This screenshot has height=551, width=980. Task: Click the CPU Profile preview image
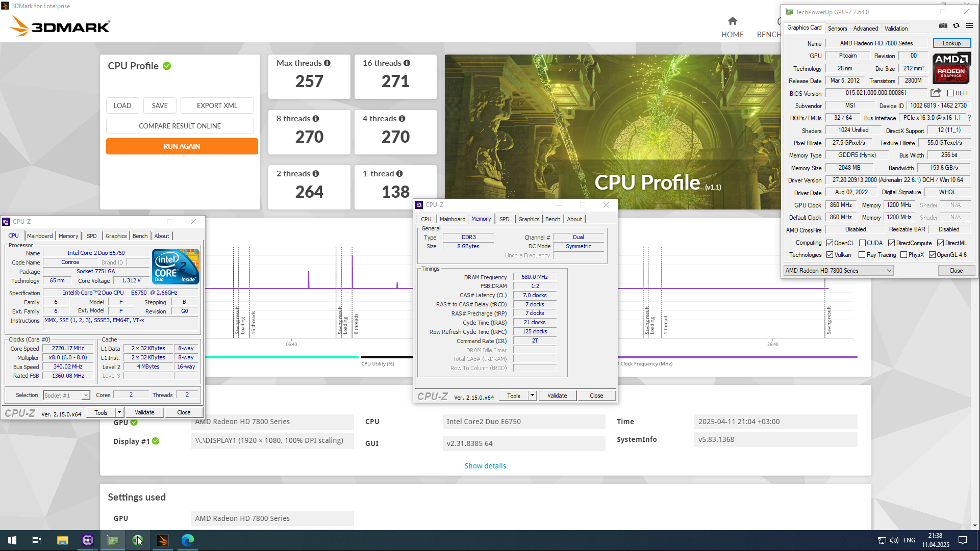(613, 132)
